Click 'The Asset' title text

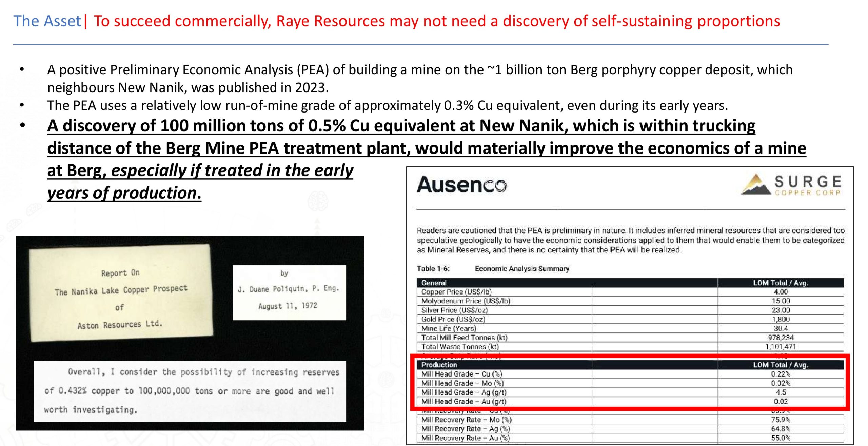point(47,21)
